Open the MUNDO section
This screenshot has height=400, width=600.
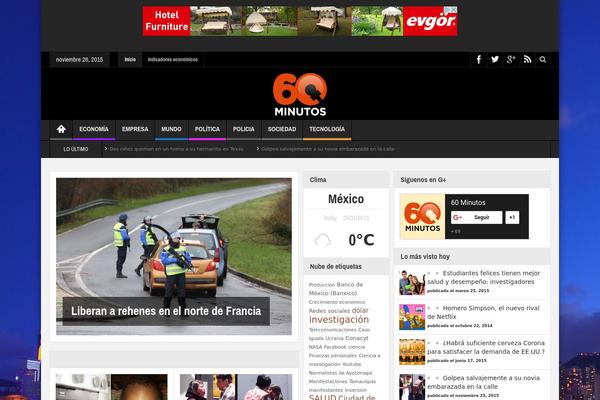coord(171,129)
